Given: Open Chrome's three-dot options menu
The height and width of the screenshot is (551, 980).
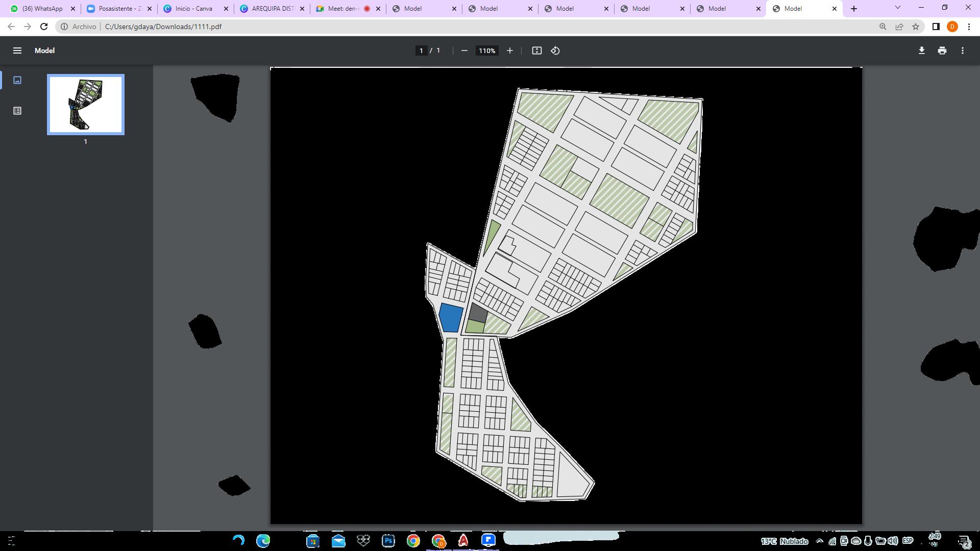Looking at the screenshot, I should coord(969,27).
